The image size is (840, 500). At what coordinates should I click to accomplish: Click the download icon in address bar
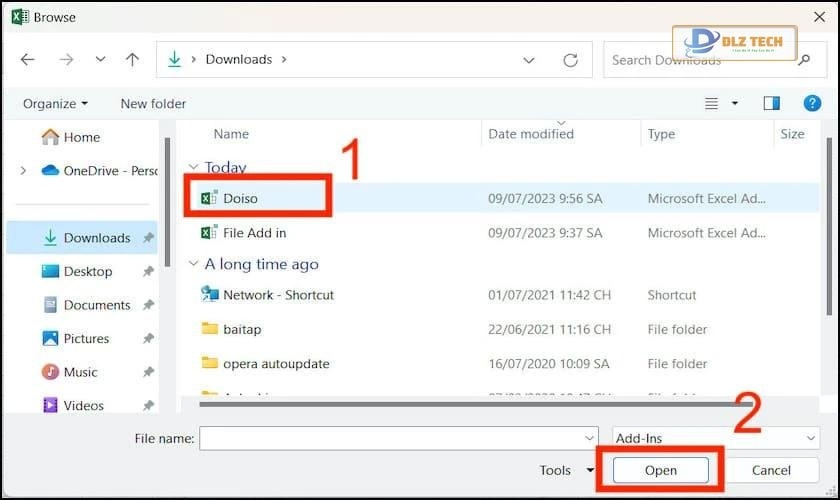[174, 59]
